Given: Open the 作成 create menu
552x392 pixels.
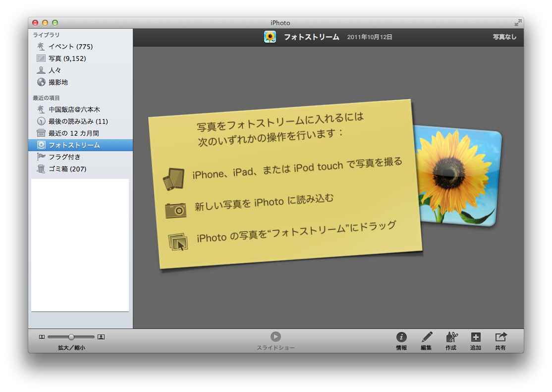Looking at the screenshot, I should coord(451,341).
